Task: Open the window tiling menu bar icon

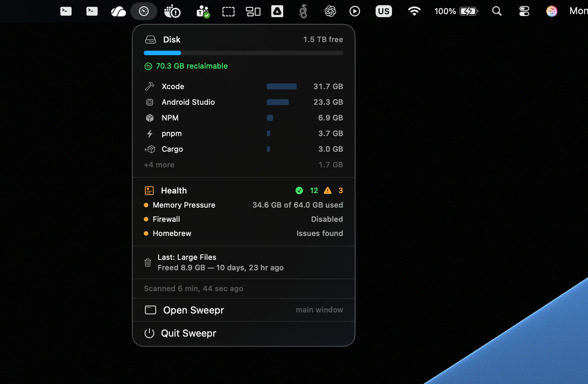Action: [x=253, y=12]
